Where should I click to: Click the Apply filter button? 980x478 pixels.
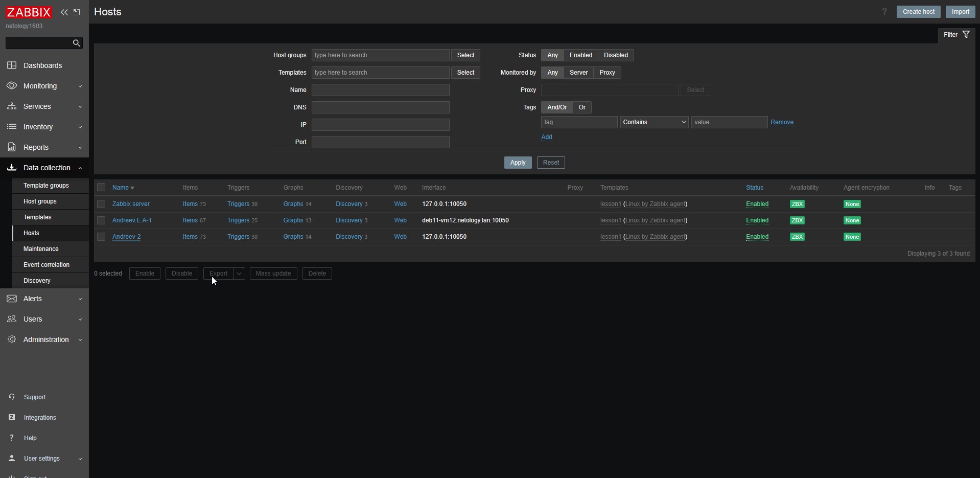[x=518, y=163]
